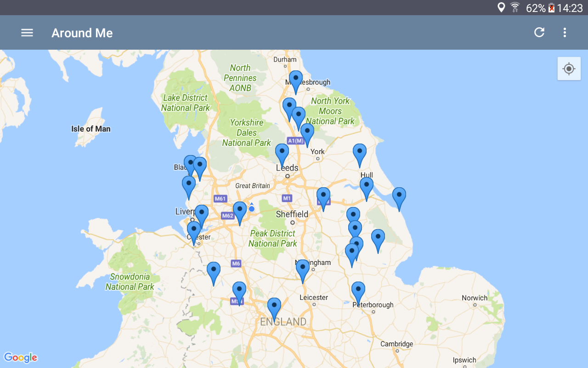Image resolution: width=588 pixels, height=368 pixels.
Task: Tap the Isle of Man label
Action: click(91, 129)
